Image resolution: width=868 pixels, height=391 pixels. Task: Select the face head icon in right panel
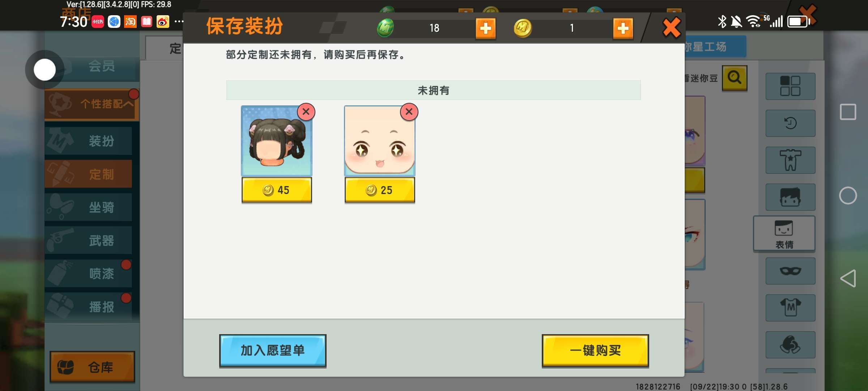tap(790, 197)
